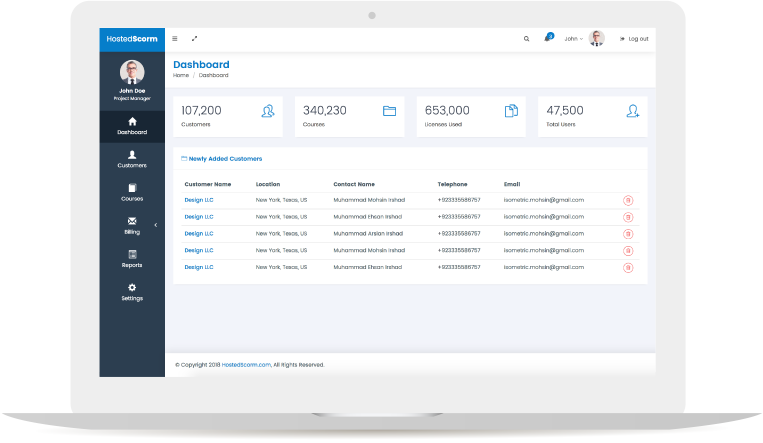
Task: Open the Billing section in the sidebar
Action: pyautogui.click(x=132, y=225)
